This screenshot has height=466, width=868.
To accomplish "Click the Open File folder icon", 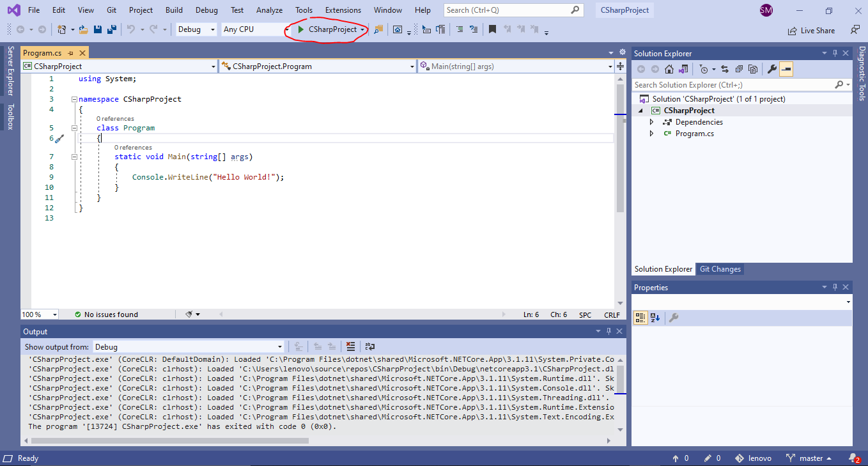I will [83, 29].
